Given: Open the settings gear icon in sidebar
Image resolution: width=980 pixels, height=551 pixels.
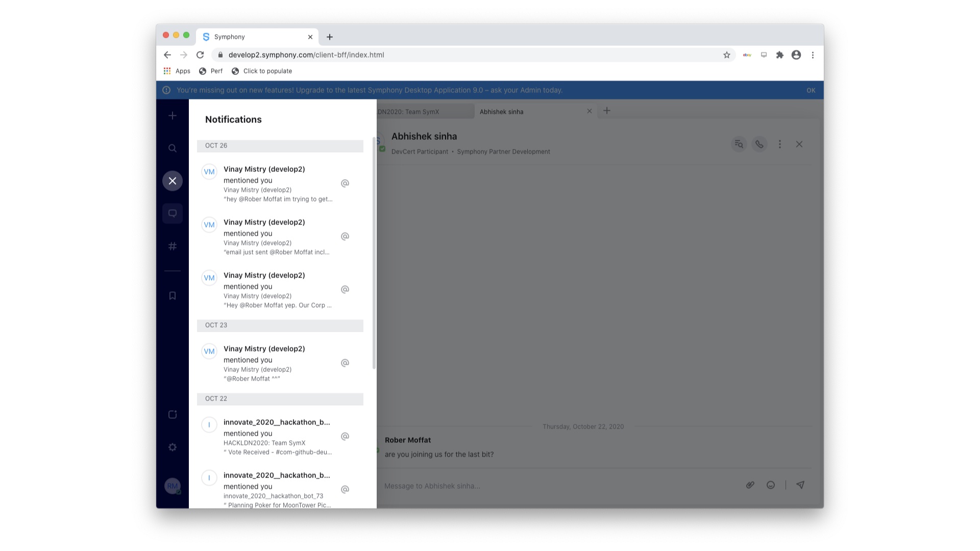Looking at the screenshot, I should coord(173,447).
